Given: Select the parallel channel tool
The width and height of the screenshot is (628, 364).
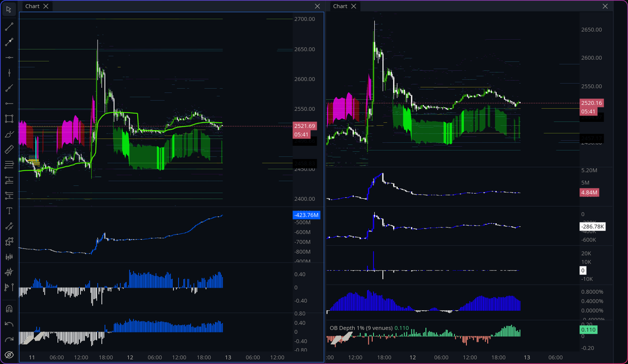Looking at the screenshot, I should coord(9,226).
